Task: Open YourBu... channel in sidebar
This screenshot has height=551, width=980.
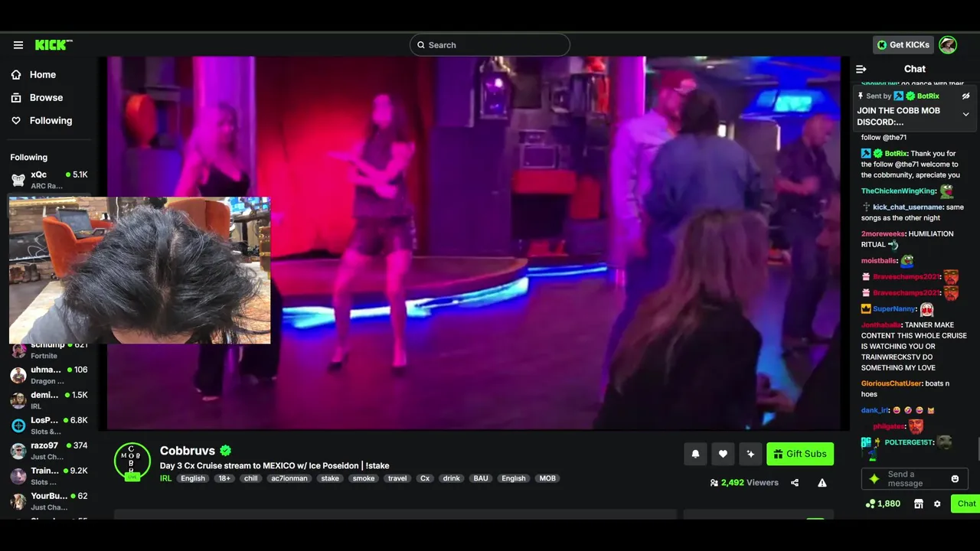Action: [49, 501]
